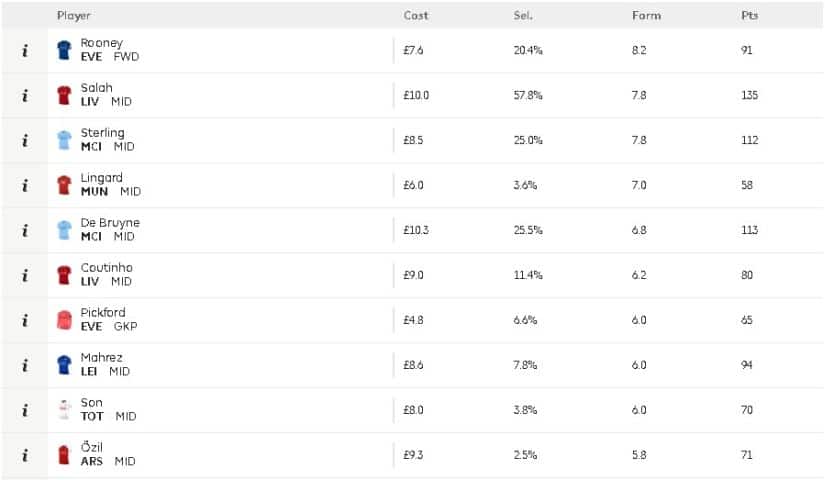Select the Pickford player name
Screen dimensions: 825x480
tap(103, 313)
